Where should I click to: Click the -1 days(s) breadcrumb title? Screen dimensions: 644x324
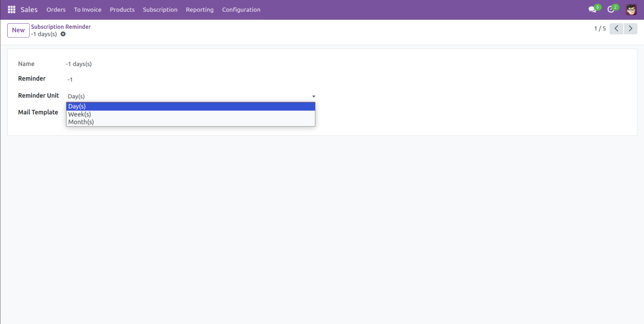[x=44, y=34]
